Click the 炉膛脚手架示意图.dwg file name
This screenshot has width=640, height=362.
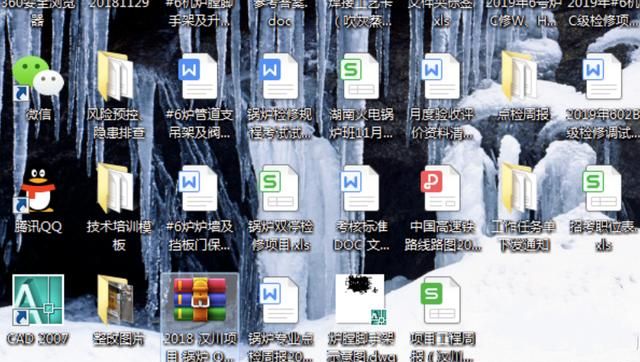pos(362,347)
